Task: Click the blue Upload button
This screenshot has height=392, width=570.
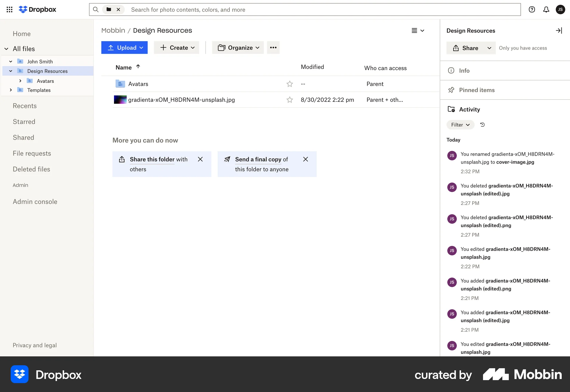Action: pyautogui.click(x=124, y=48)
